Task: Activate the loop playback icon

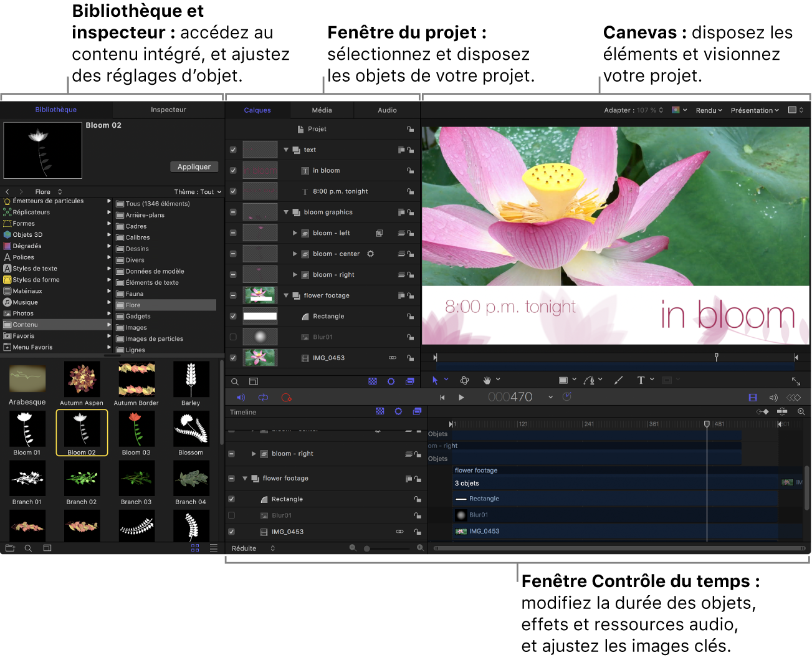Action: (263, 398)
